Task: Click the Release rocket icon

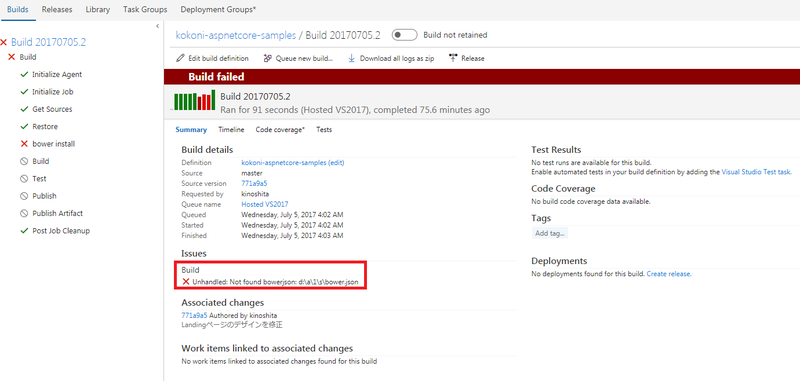Action: 453,58
